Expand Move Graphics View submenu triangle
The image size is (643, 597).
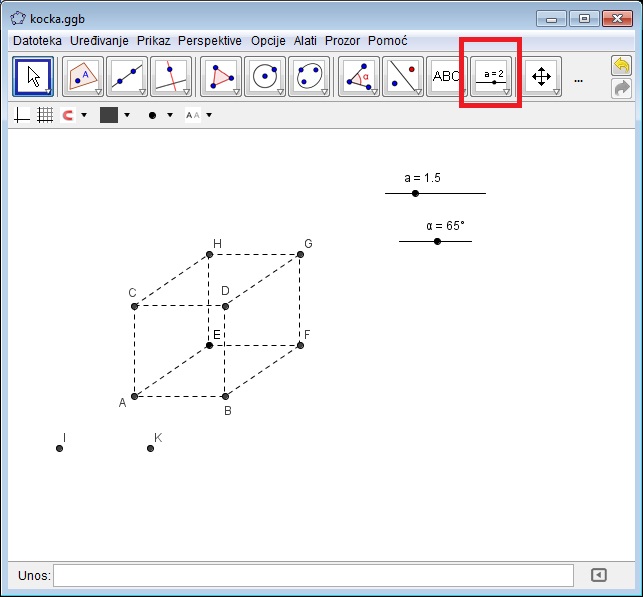(556, 92)
